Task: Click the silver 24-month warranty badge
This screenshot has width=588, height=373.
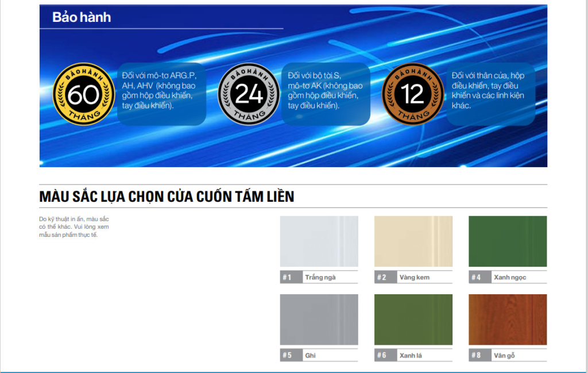Action: 249,94
